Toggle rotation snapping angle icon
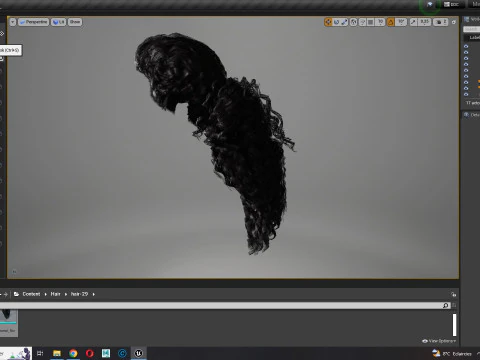Viewport: 480px width, 360px height. 390,22
